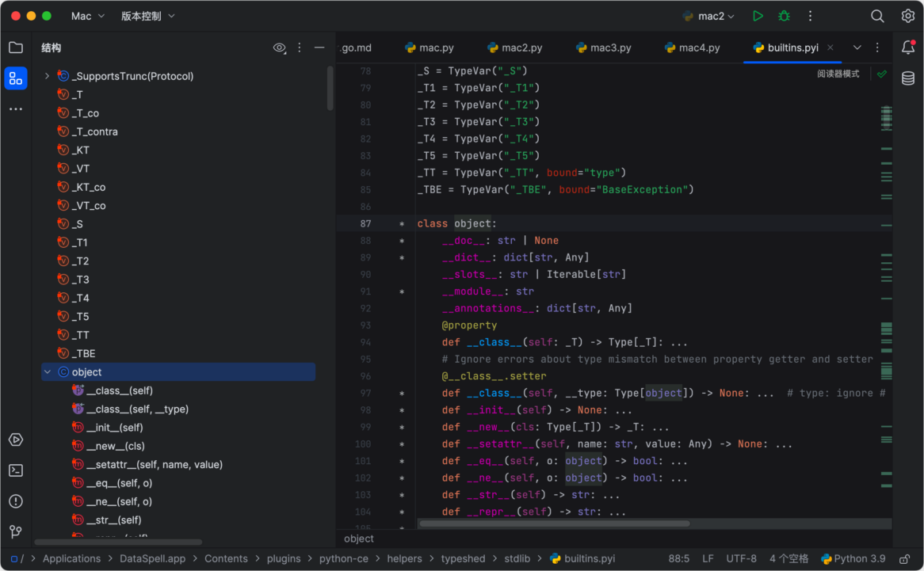924x571 pixels.
Task: Show hidden editor tabs list
Action: point(857,48)
